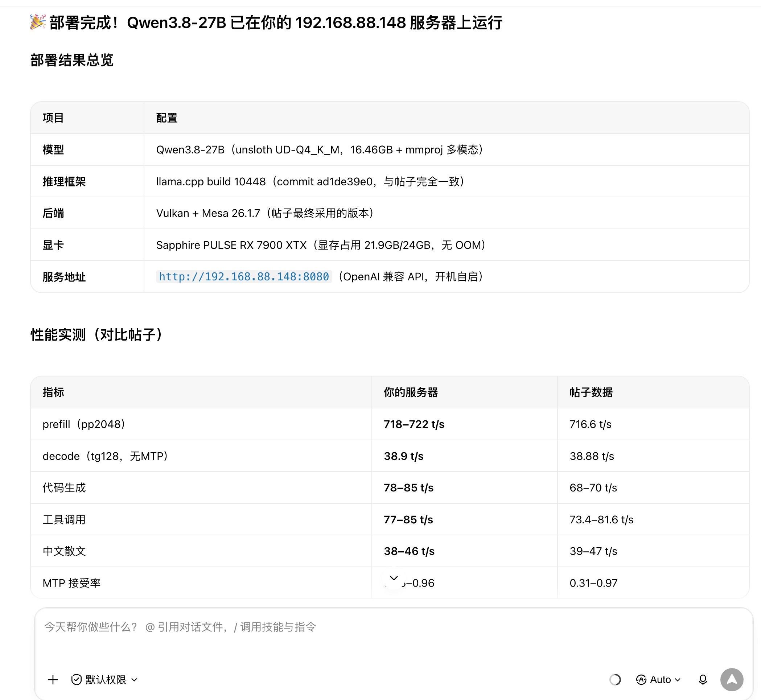This screenshot has height=700, width=761.
Task: Select the 39–47 t/s value
Action: [593, 551]
